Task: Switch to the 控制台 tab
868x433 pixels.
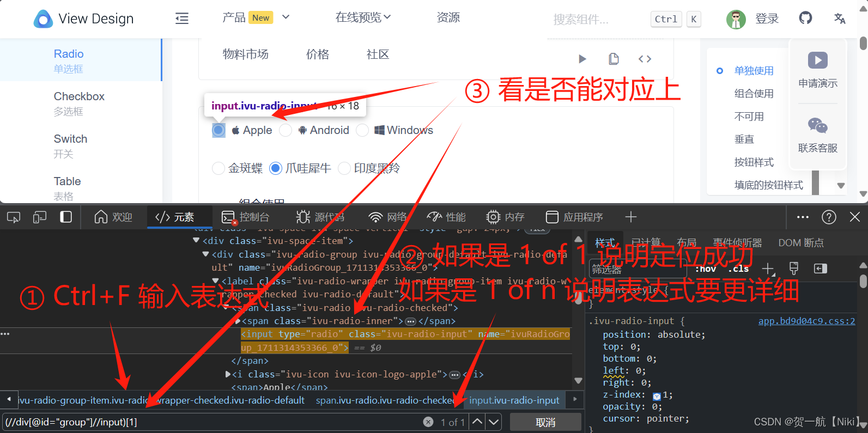Action: pyautogui.click(x=246, y=217)
